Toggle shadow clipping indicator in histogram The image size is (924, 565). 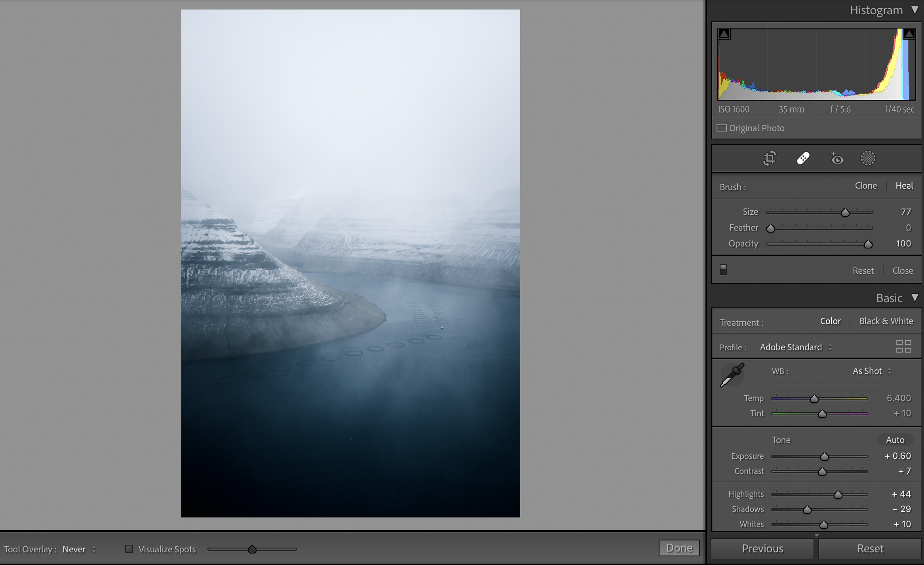coord(724,34)
